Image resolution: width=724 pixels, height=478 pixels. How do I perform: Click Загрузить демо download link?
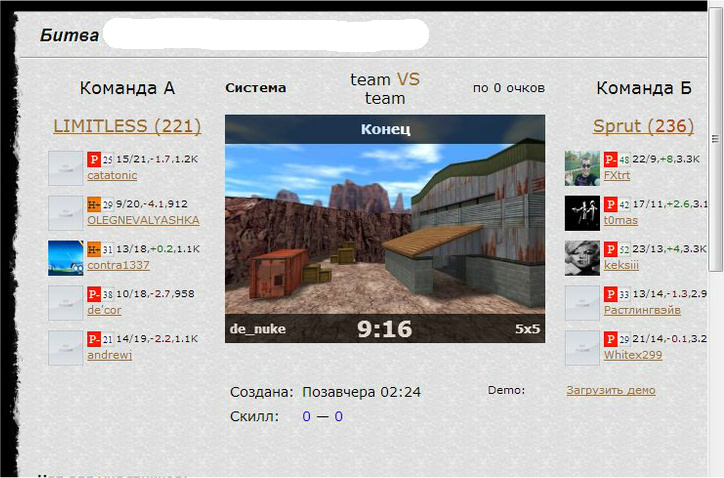click(611, 390)
